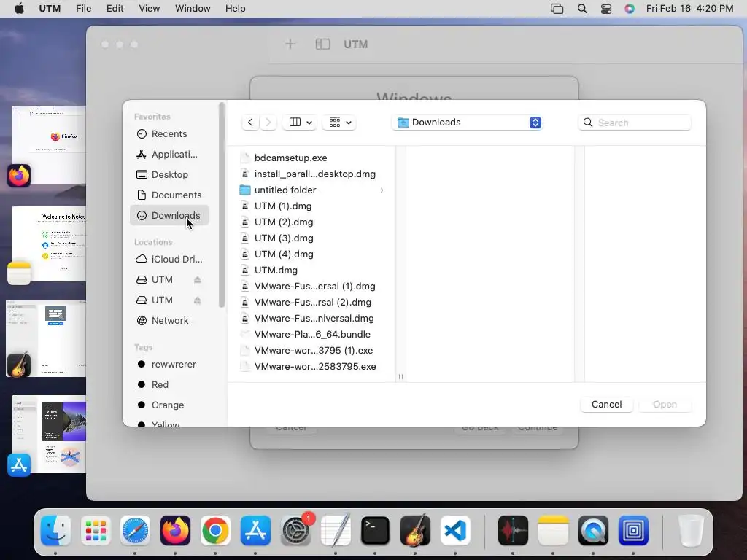Open Firefox in the Dock
This screenshot has width=747, height=560.
click(x=175, y=531)
